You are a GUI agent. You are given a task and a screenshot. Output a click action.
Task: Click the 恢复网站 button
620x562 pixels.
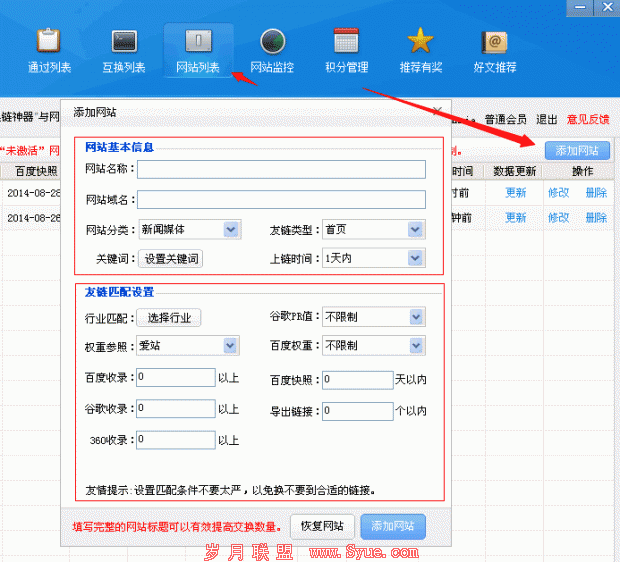point(322,526)
